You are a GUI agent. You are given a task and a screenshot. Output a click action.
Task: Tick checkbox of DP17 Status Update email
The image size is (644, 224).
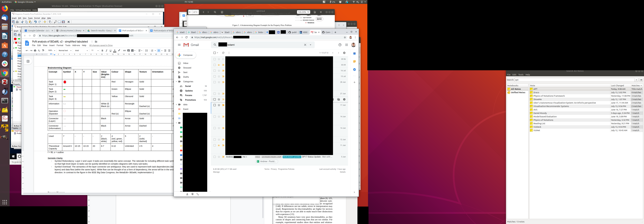coord(214,157)
